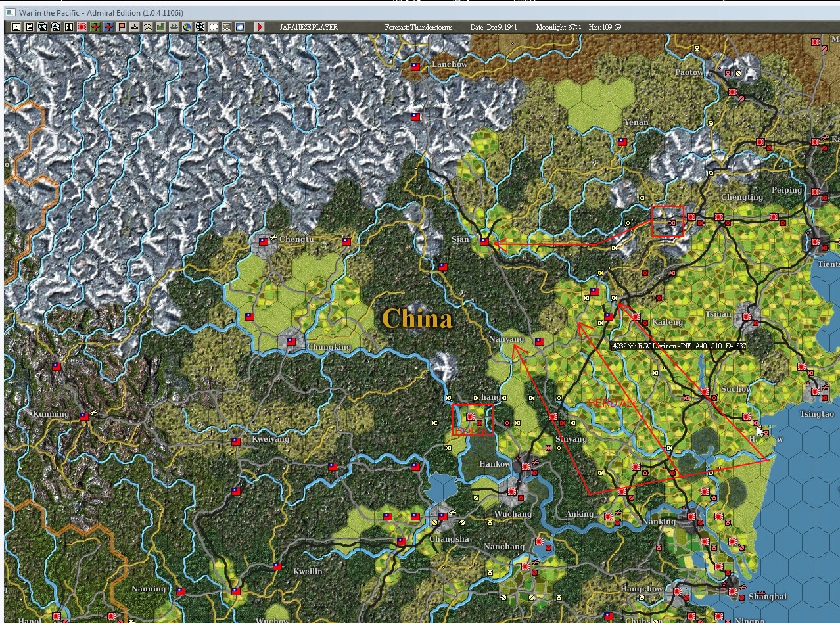Open the cloud weather toolbar icon

(x=240, y=27)
